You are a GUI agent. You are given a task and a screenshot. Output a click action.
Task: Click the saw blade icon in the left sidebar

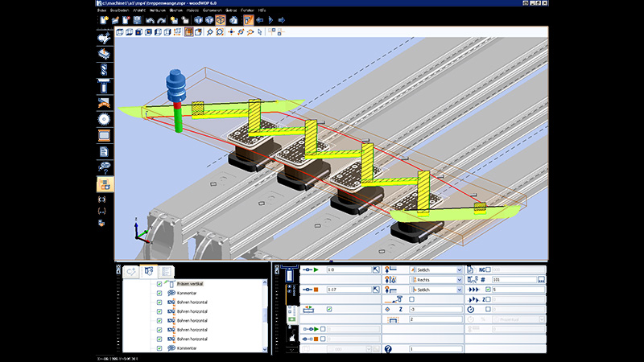(x=104, y=119)
